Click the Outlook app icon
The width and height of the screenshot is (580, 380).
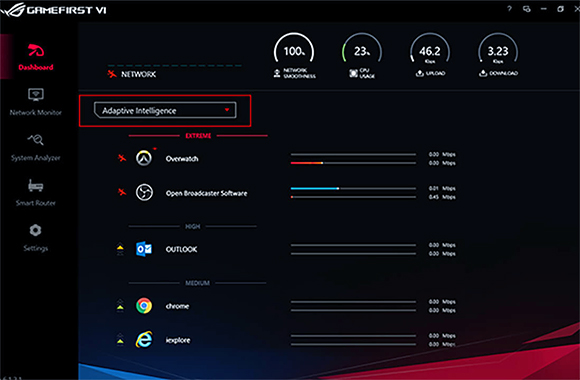click(x=144, y=249)
